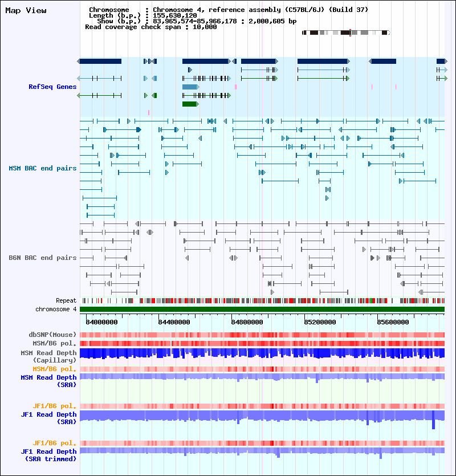The width and height of the screenshot is (456, 476).
Task: Select the dbSNP(Mouse) track label
Action: (52, 335)
